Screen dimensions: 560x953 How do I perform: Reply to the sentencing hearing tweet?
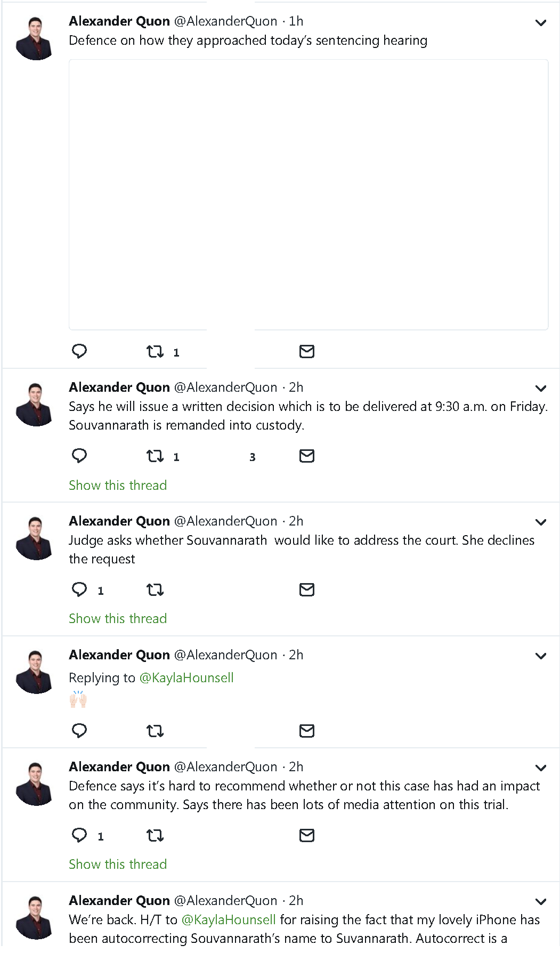coord(79,351)
